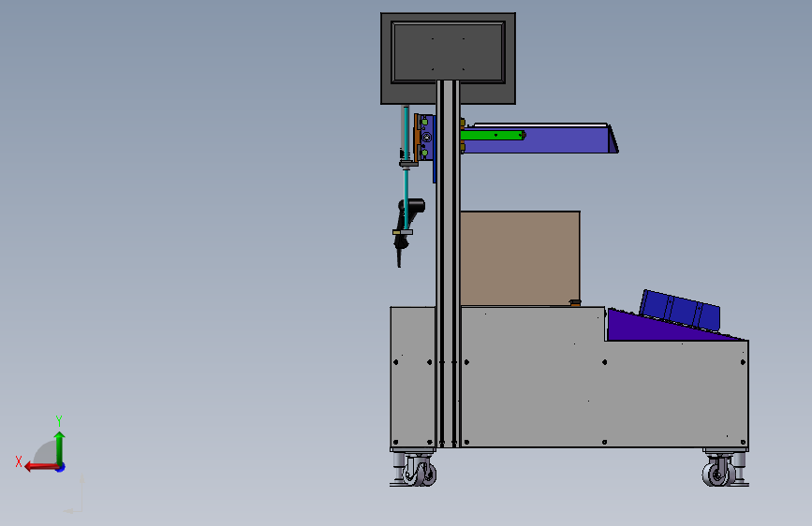
Task: Click the blue Z axis ball on the triad
Action: [61, 467]
